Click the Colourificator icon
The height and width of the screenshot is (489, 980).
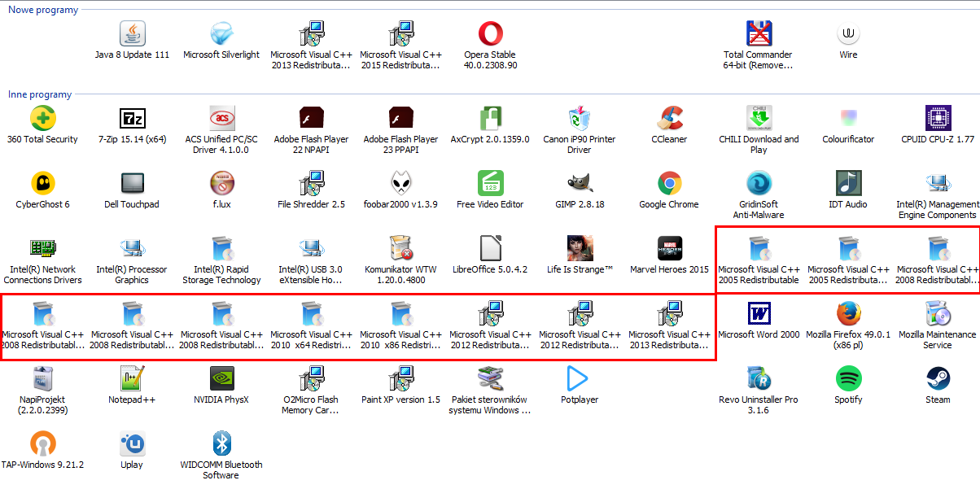point(848,118)
